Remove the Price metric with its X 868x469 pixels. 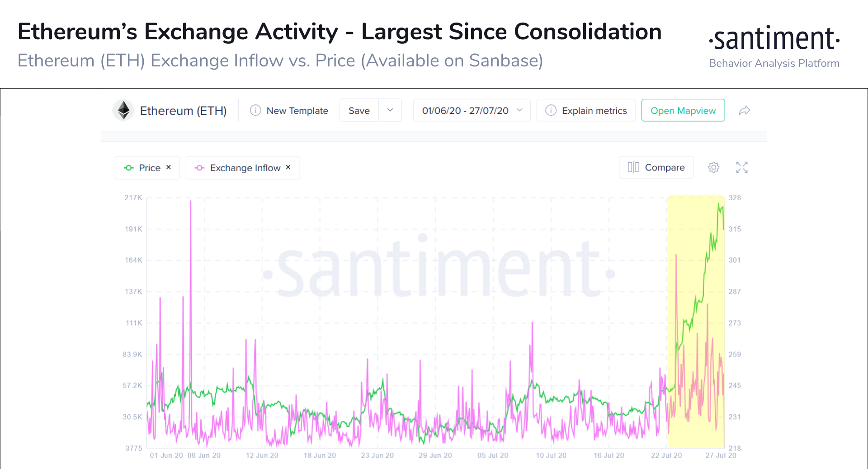coord(169,167)
